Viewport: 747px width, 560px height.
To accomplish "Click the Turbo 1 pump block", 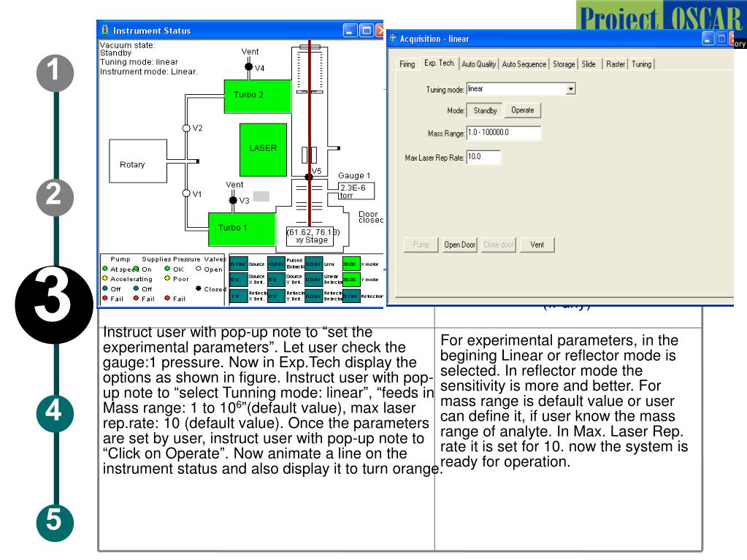I will (242, 229).
